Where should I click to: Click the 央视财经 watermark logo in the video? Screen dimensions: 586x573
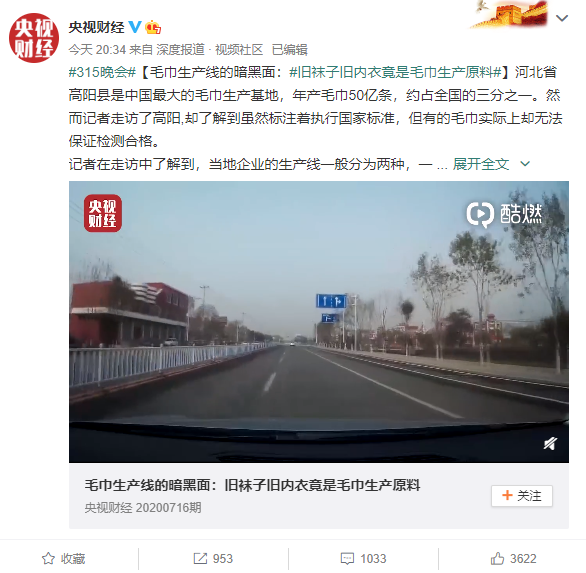click(x=103, y=213)
